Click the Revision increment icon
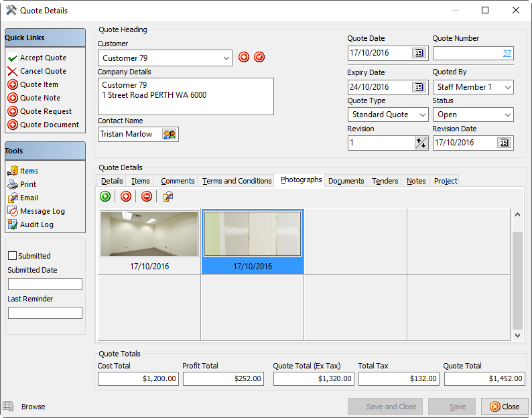The height and width of the screenshot is (418, 532). tap(421, 143)
